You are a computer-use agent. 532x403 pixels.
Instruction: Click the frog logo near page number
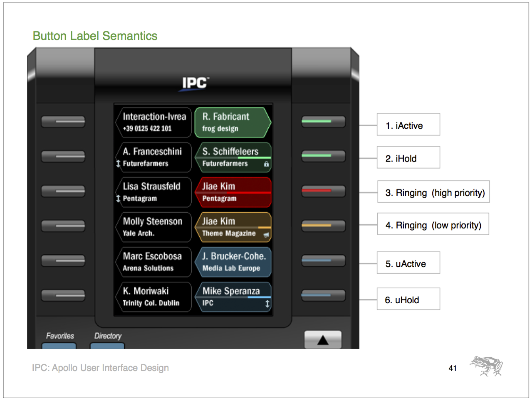[486, 366]
